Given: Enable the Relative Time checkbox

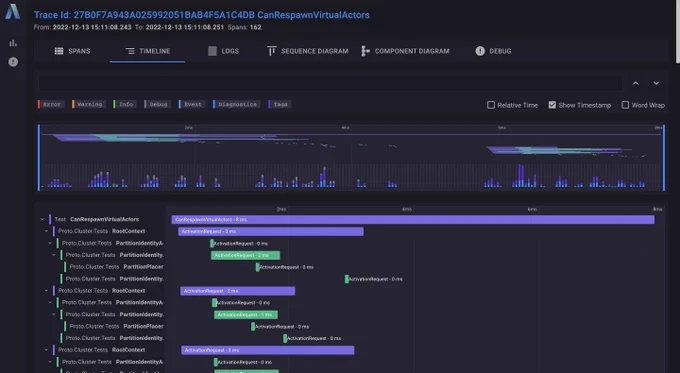Looking at the screenshot, I should [x=491, y=105].
